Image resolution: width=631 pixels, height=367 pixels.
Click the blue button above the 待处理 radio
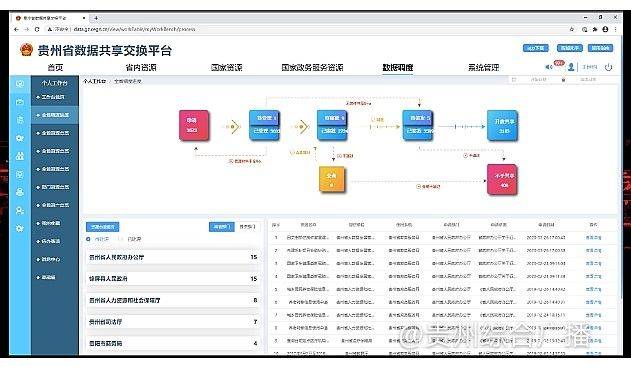(103, 227)
